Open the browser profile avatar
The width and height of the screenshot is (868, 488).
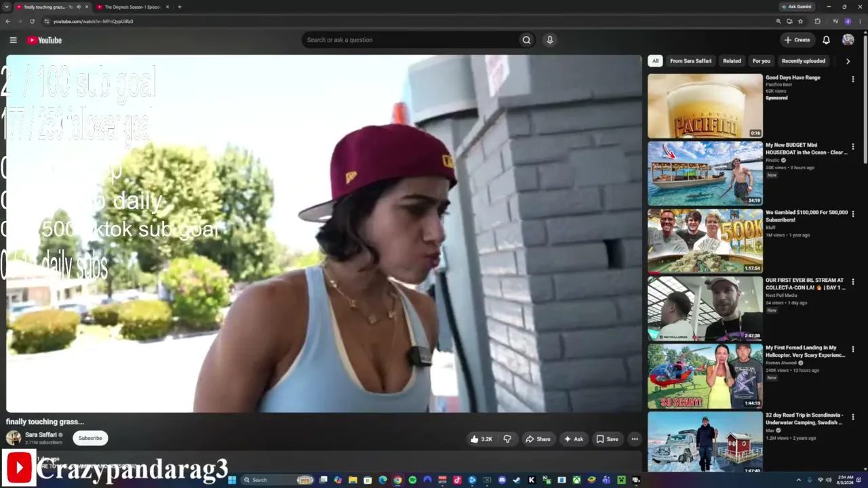848,21
